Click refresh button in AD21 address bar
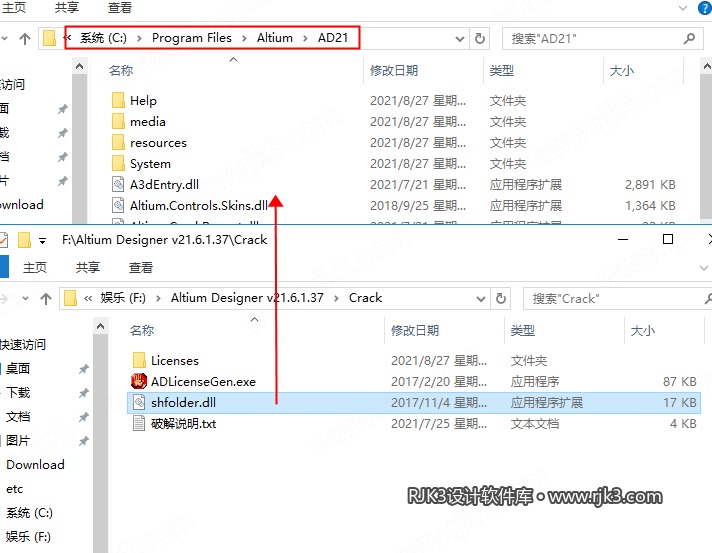712x553 pixels. (480, 38)
